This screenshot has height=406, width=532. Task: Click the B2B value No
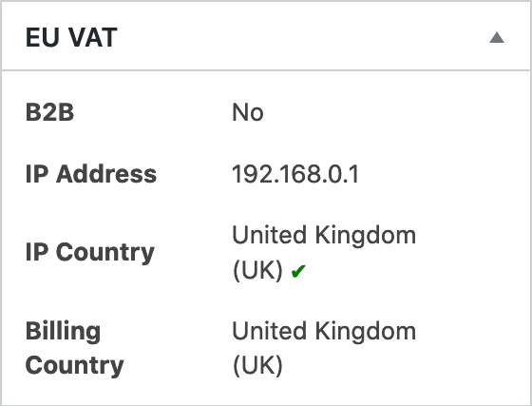[x=248, y=112]
